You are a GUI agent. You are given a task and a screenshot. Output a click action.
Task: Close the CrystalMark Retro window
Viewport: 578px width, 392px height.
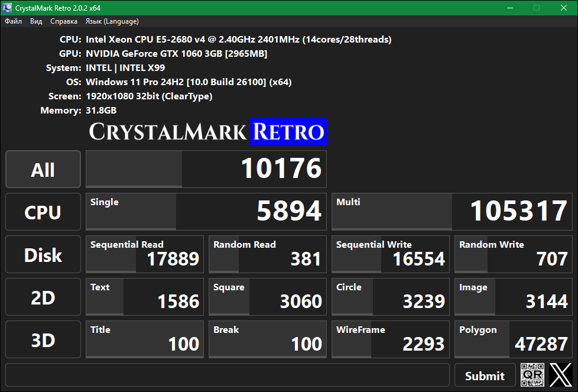[x=564, y=8]
